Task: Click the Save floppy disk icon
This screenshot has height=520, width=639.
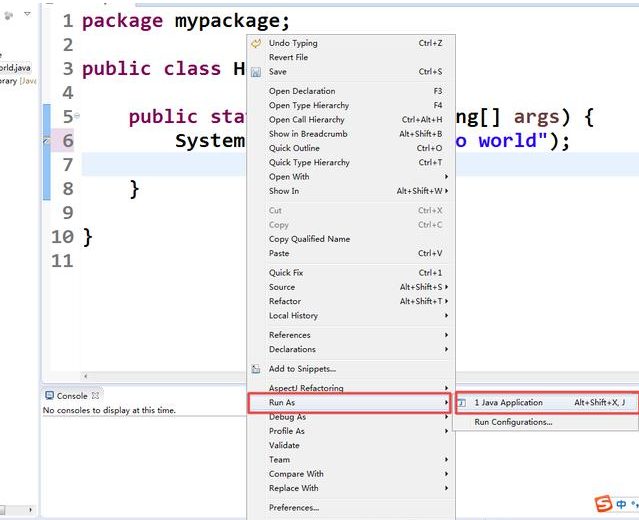Action: 256,72
